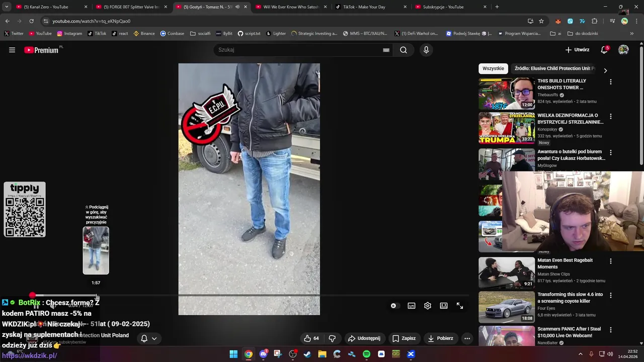Open options for Scammers PANIC video
This screenshot has height=362, width=644.
click(x=611, y=330)
